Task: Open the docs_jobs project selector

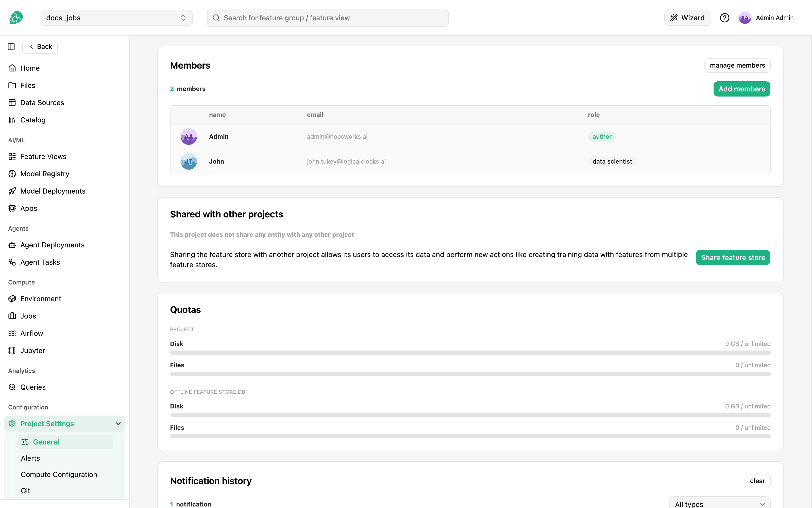Action: 116,18
